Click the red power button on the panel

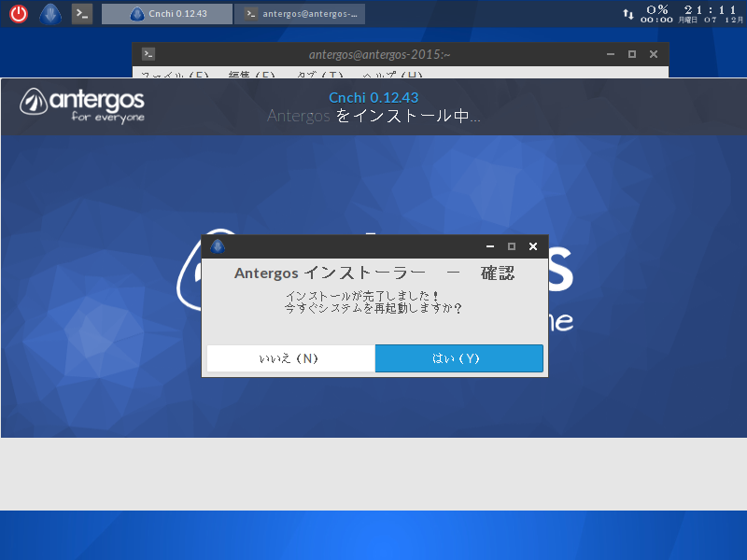(18, 13)
